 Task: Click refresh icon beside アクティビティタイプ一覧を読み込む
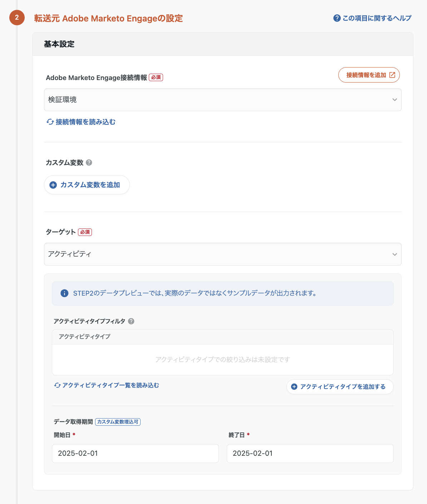(57, 385)
